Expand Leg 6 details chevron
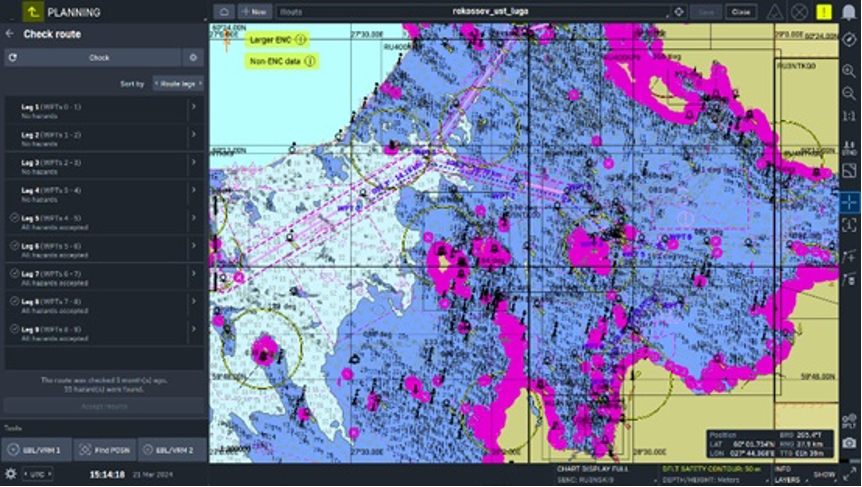 [x=194, y=246]
